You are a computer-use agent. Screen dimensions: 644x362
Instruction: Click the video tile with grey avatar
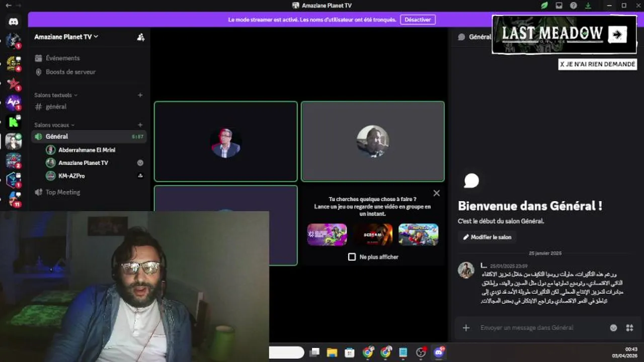tap(373, 141)
